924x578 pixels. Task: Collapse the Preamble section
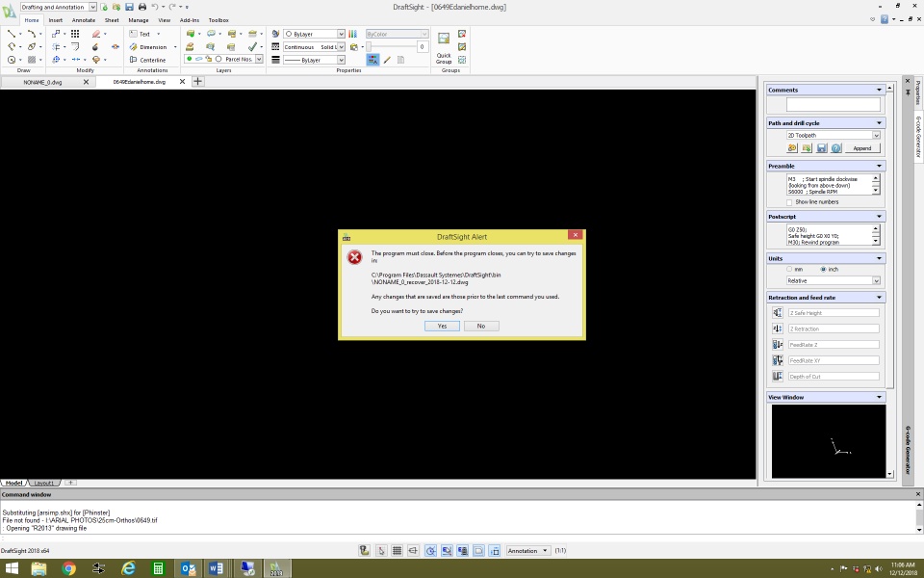point(879,166)
